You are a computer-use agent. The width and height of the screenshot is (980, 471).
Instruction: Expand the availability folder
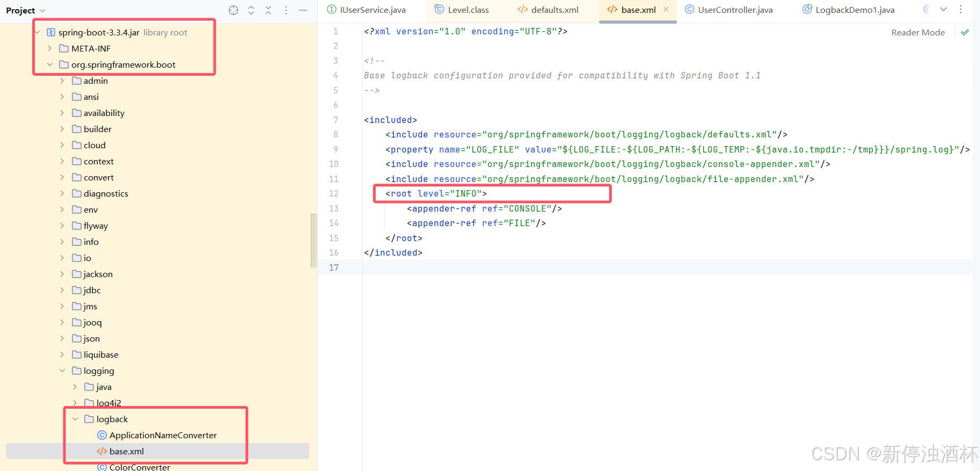click(62, 113)
